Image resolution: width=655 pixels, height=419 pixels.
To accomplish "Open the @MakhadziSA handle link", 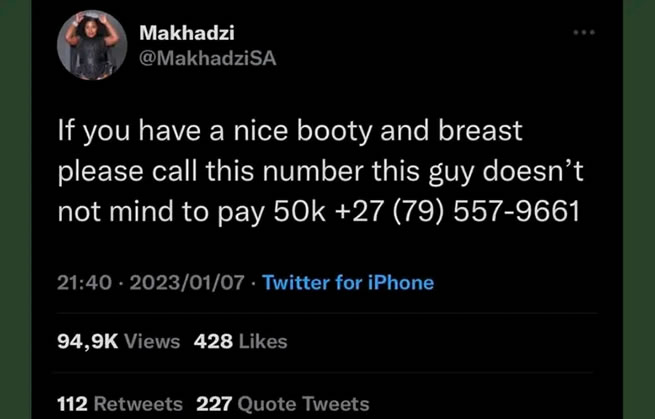I will coord(208,58).
